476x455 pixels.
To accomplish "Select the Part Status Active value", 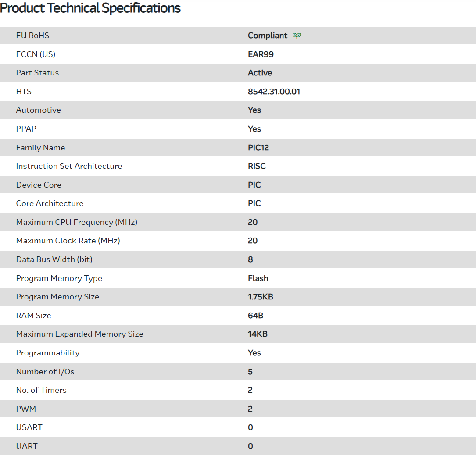I will [x=260, y=73].
